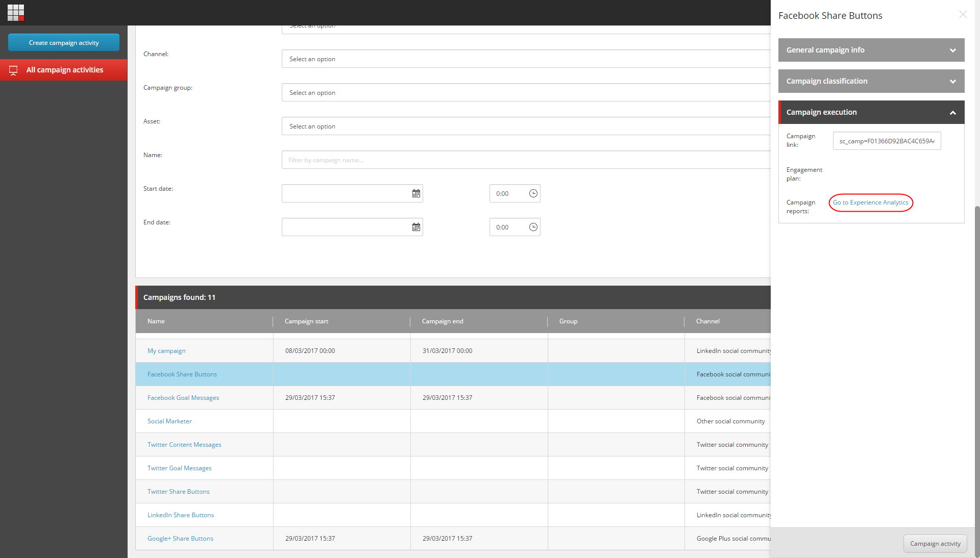
Task: Collapse the Campaign execution section
Action: pyautogui.click(x=871, y=112)
